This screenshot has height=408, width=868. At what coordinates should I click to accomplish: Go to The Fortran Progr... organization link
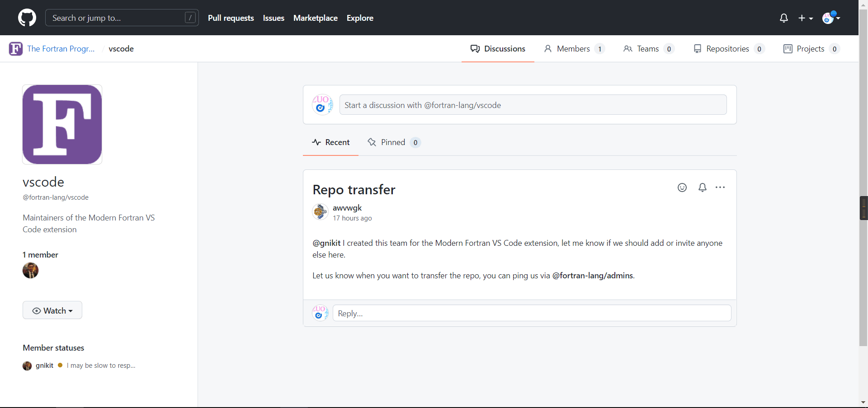click(61, 49)
